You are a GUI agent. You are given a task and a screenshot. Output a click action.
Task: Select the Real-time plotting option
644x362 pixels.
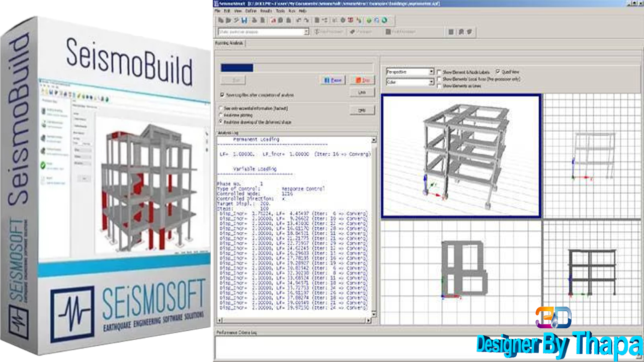[x=222, y=115]
